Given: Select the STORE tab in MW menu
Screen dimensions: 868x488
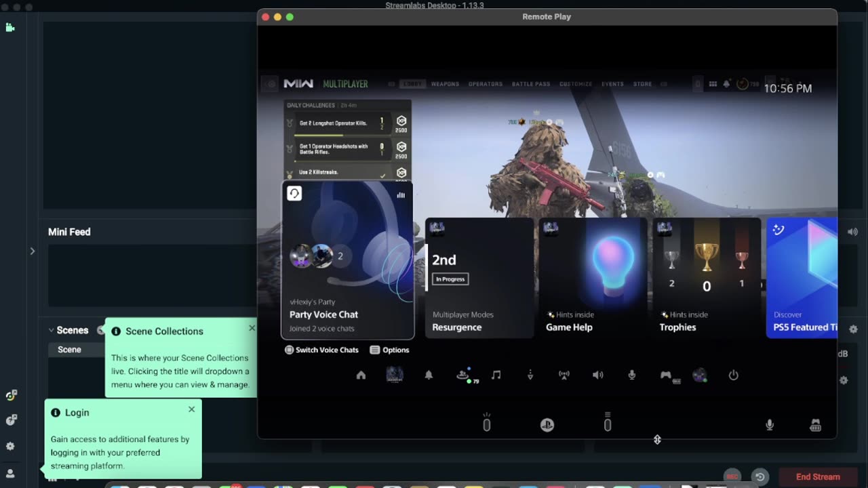Looking at the screenshot, I should point(642,84).
